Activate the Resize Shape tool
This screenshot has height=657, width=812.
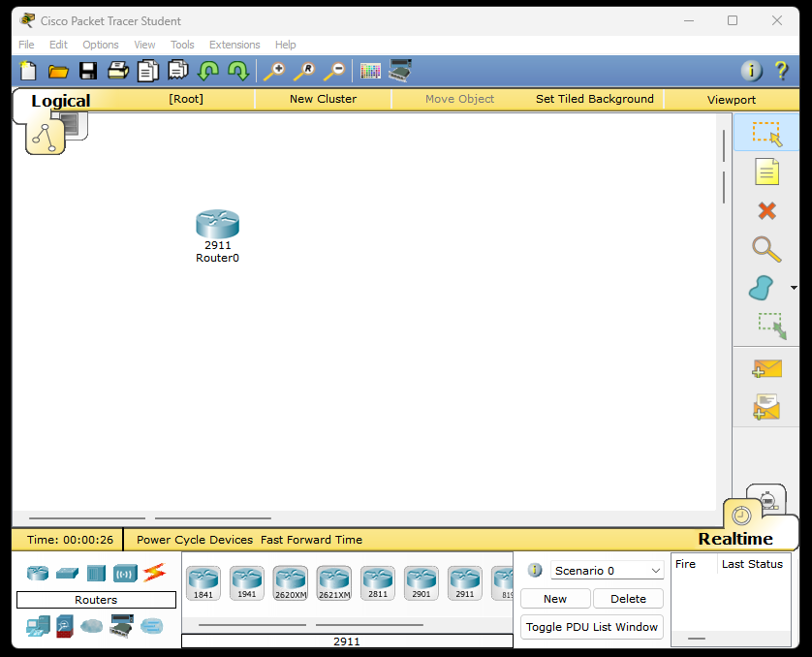click(x=772, y=327)
